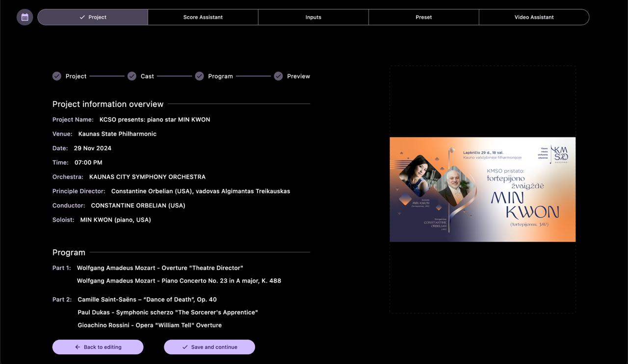Viewport: 628px width, 364px height.
Task: Click the checkmark icon inside the Project tab
Action: click(x=82, y=17)
